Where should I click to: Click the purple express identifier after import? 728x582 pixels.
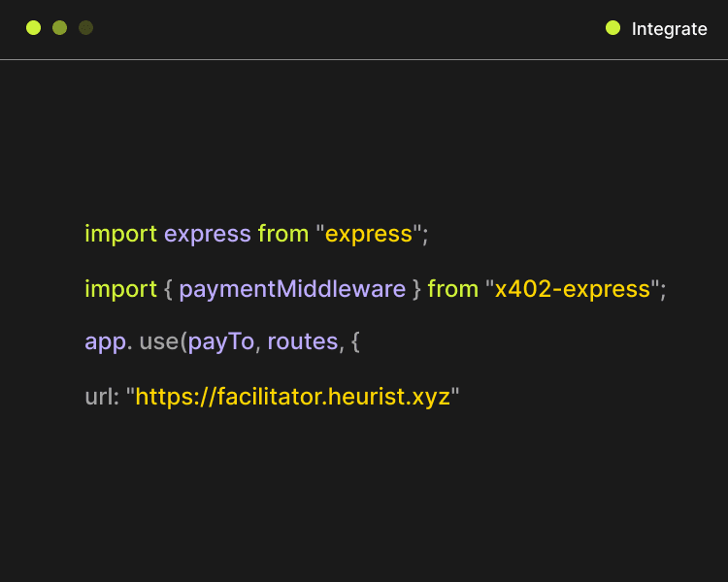208,234
